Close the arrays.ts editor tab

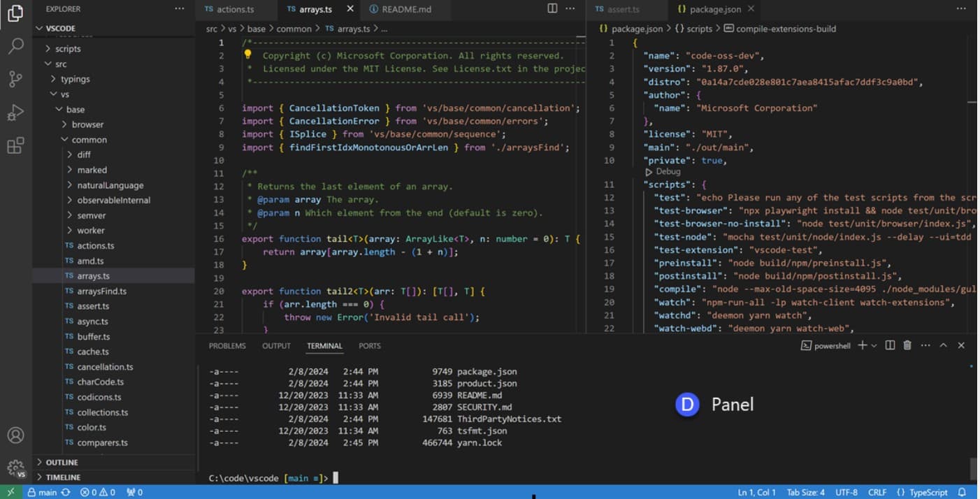350,9
